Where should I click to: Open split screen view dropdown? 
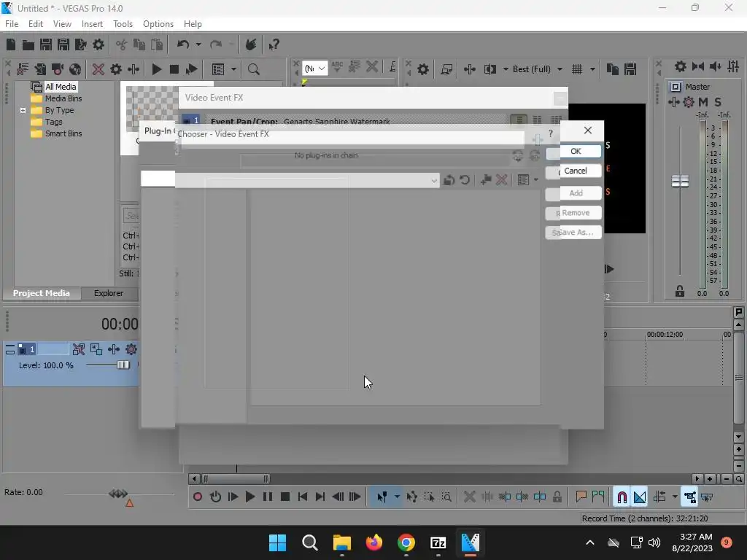point(506,69)
